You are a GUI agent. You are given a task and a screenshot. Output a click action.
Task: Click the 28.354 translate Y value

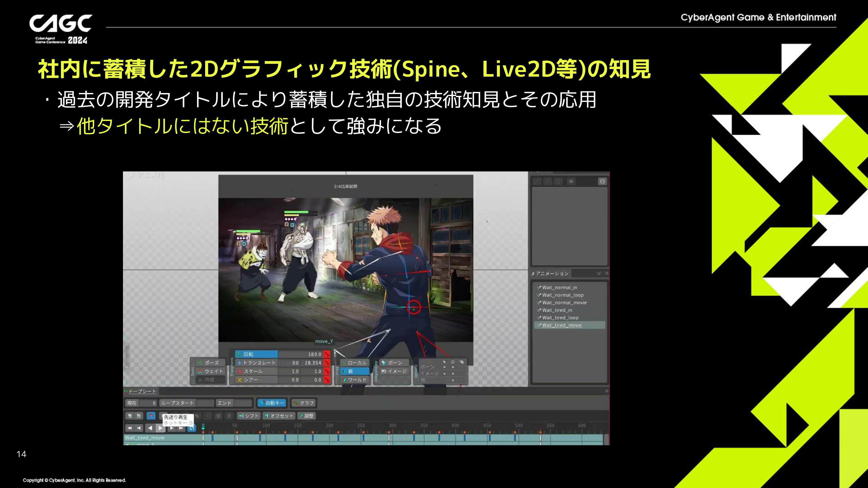click(313, 363)
